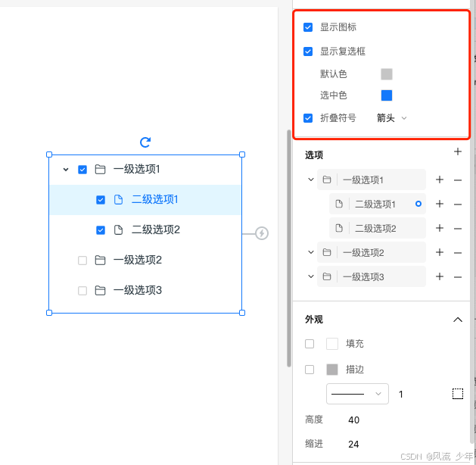Add child under 一级选项3 in options panel

440,276
